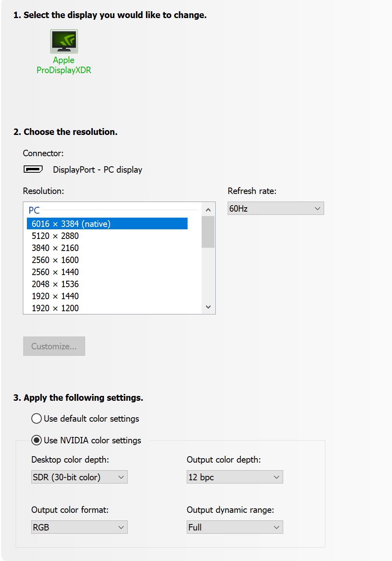Click DisplayPort - PC display text
The width and height of the screenshot is (392, 561).
tap(98, 169)
